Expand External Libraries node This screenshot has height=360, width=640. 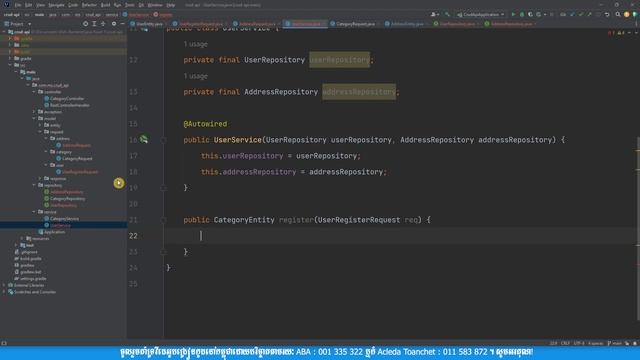pos(4,285)
